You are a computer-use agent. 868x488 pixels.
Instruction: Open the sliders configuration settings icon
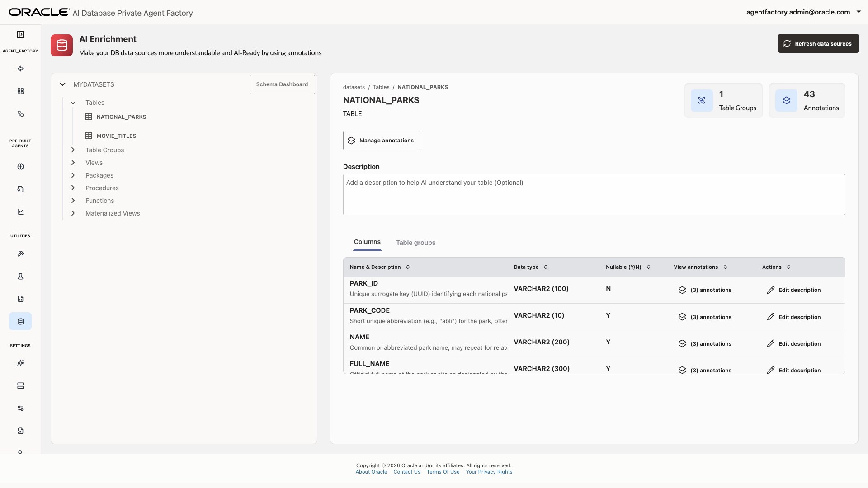click(x=20, y=408)
